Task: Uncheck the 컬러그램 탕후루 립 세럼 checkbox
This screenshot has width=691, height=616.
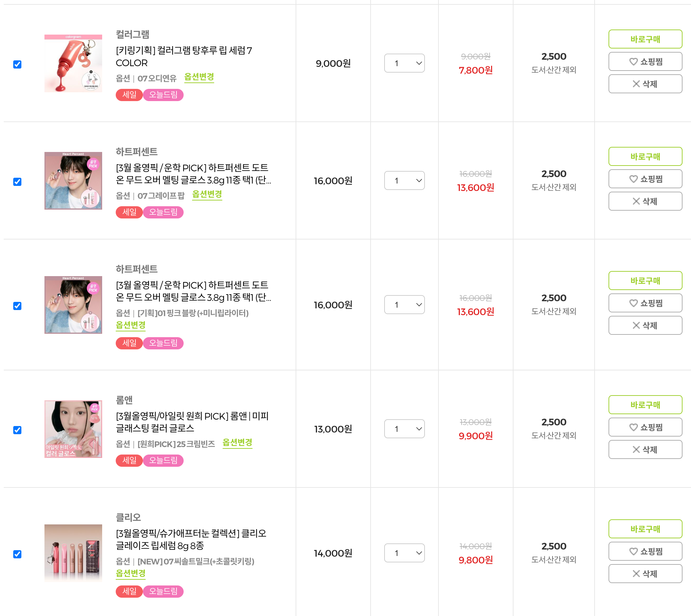Action: click(17, 64)
